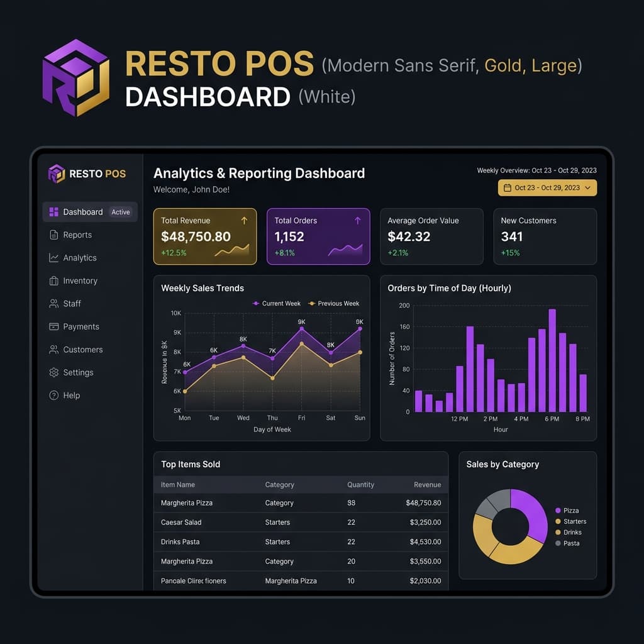Click the Customers people icon

point(54,350)
